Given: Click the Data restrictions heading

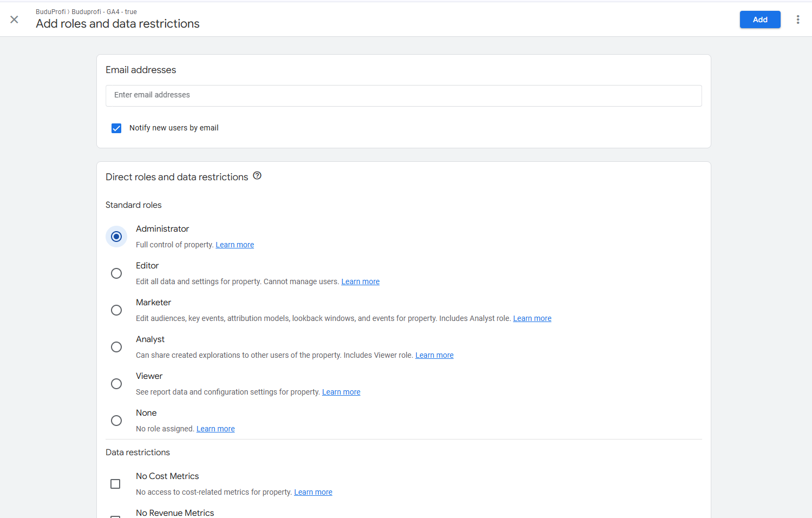Looking at the screenshot, I should [137, 453].
